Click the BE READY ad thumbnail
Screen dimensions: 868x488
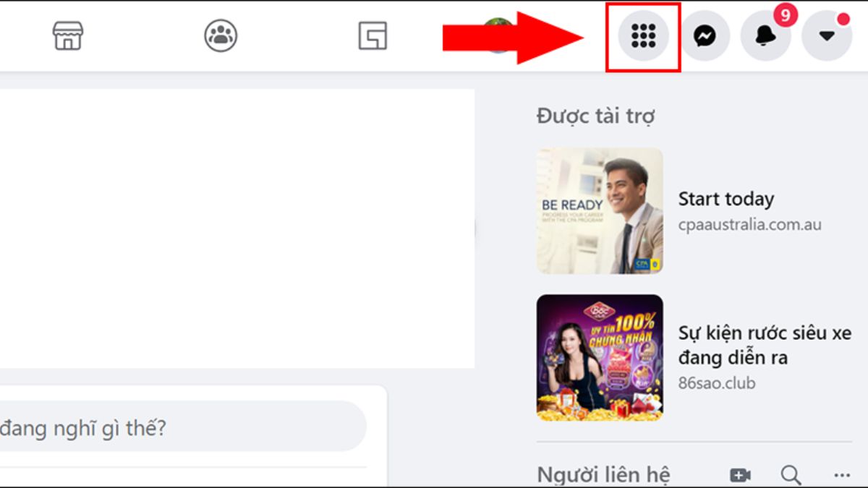pos(600,211)
